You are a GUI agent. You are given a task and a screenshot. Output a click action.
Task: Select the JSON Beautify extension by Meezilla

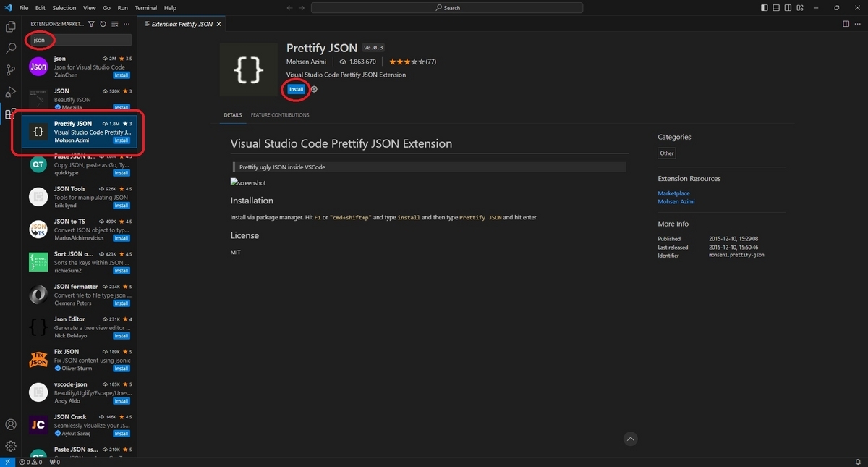coord(80,99)
